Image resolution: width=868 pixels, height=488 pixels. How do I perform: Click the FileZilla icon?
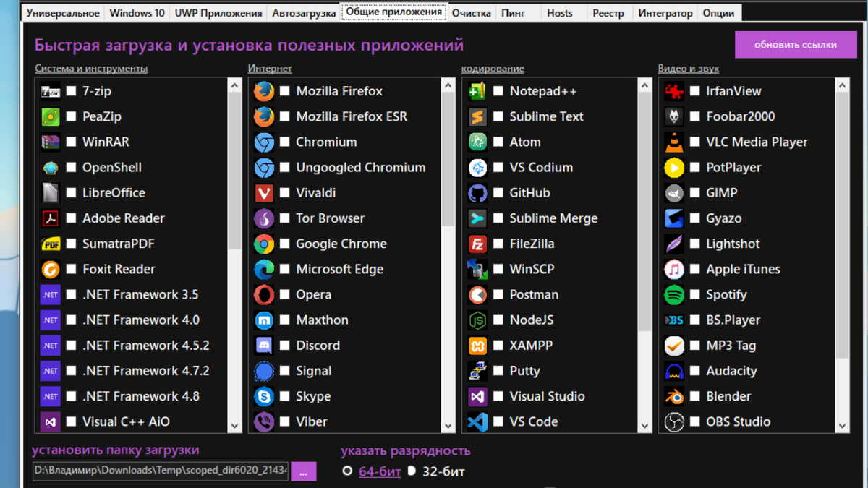477,244
